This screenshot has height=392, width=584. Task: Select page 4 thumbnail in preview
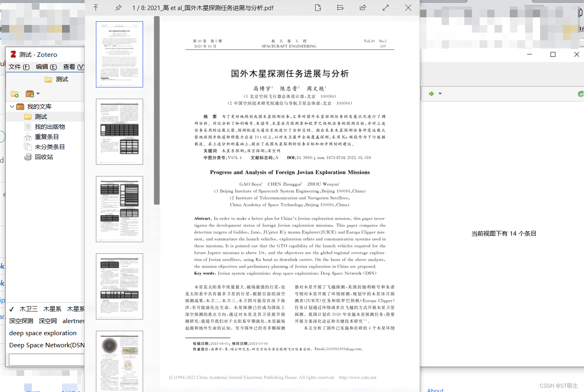[119, 286]
